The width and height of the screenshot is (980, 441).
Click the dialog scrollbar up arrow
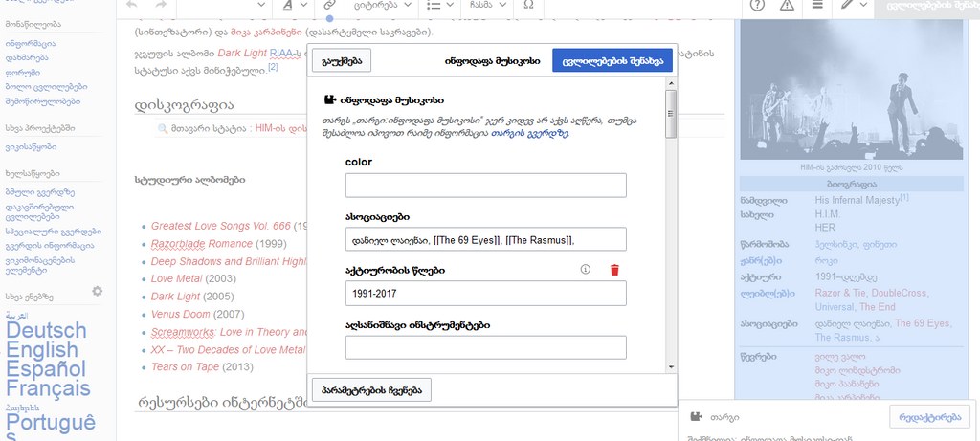[x=671, y=83]
